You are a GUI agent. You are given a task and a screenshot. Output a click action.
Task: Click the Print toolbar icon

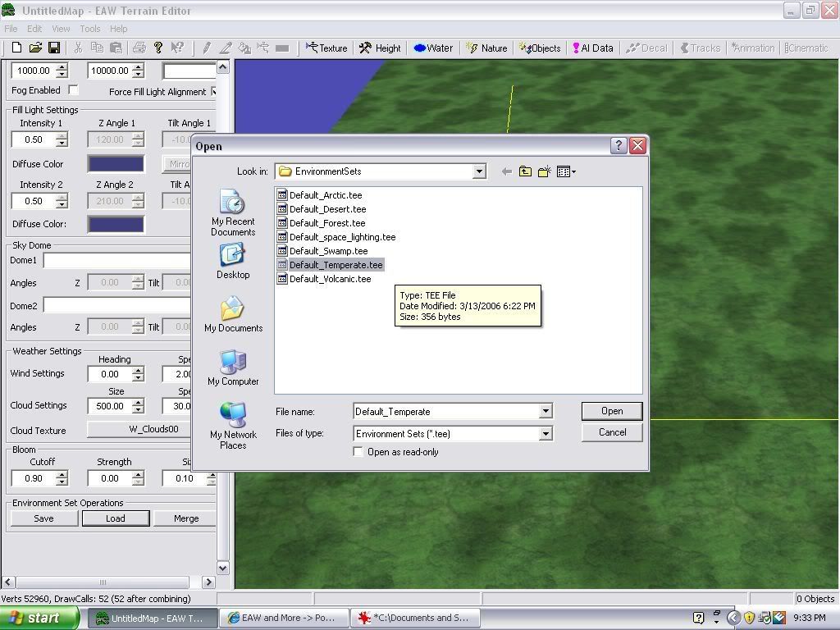(x=139, y=48)
